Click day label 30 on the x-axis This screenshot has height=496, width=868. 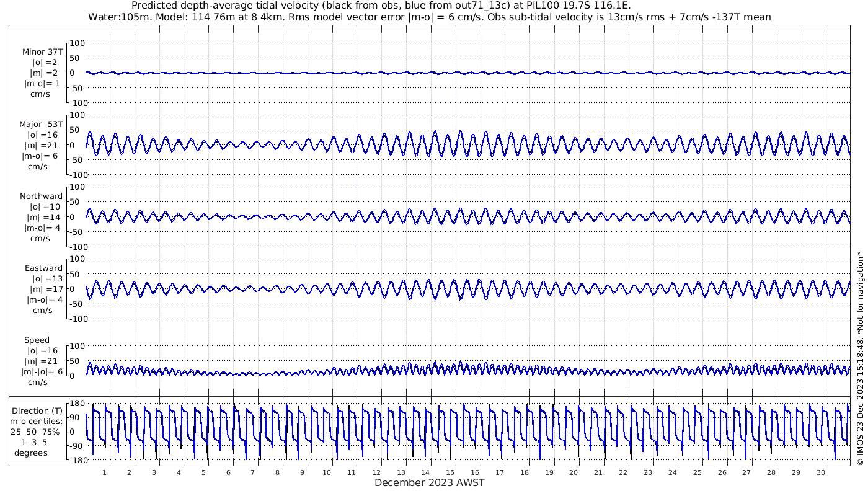tap(820, 472)
